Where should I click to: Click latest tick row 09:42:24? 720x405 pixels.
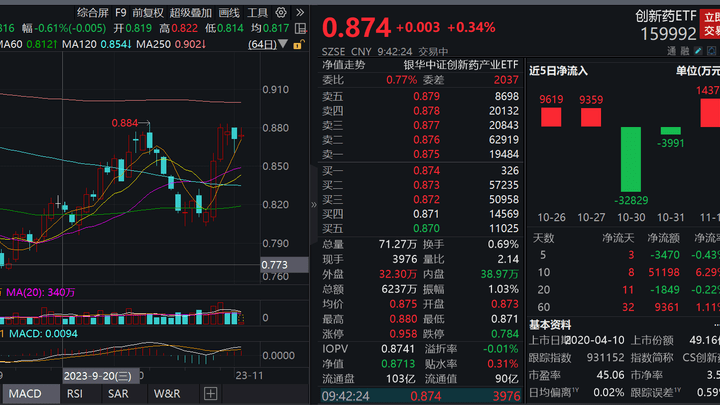pyautogui.click(x=421, y=396)
